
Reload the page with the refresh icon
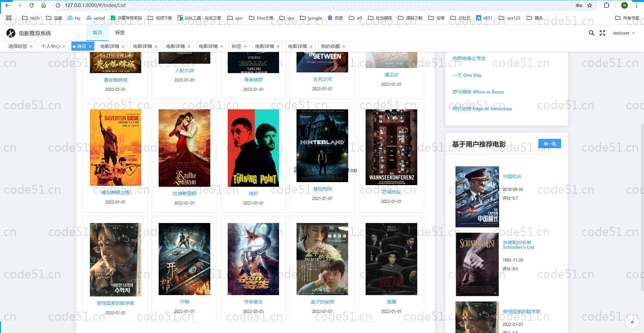click(x=32, y=5)
